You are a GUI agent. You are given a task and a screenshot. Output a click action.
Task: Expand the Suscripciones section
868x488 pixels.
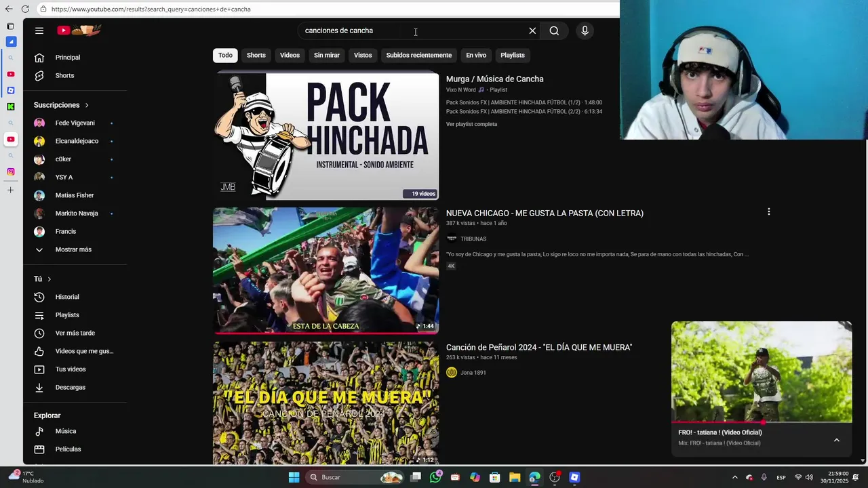[x=61, y=105]
